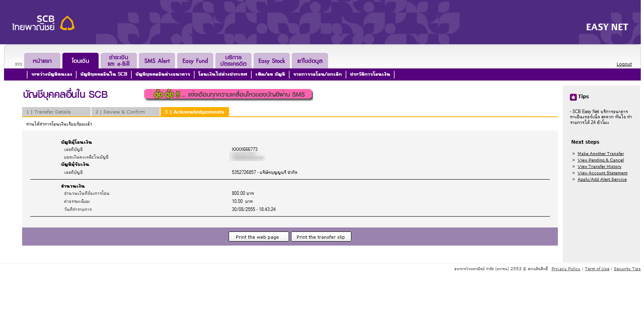
Task: Click the Next steps heading
Action: click(x=585, y=142)
